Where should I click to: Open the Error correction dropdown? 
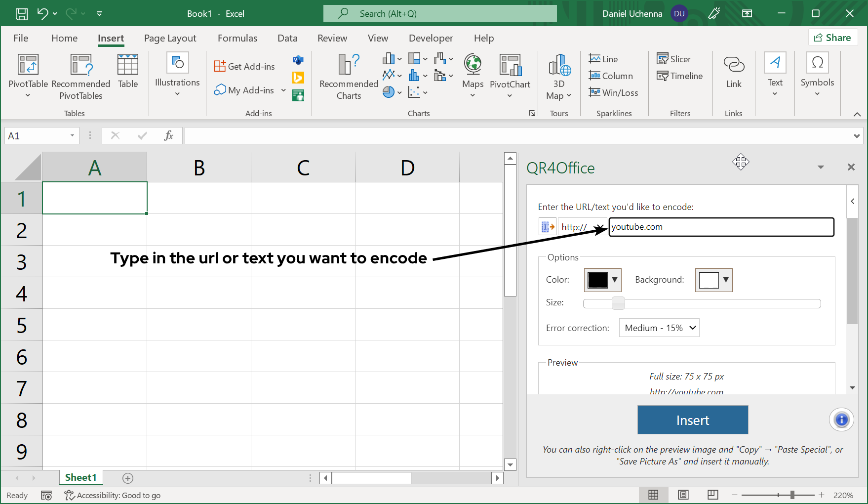pos(659,328)
